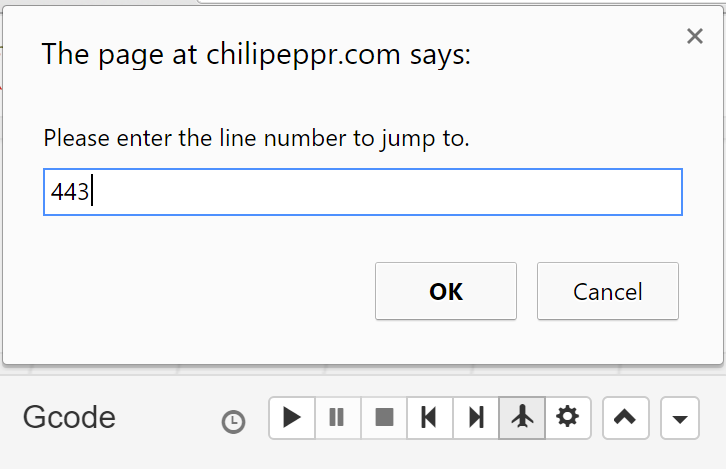Toggle the airplane test-mode button
Image resolution: width=726 pixels, height=469 pixels.
[x=521, y=417]
